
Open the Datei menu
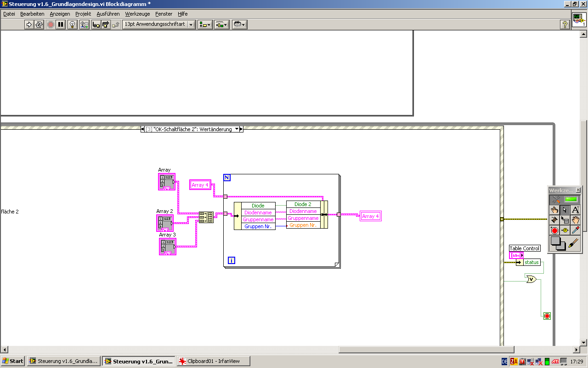pos(9,14)
